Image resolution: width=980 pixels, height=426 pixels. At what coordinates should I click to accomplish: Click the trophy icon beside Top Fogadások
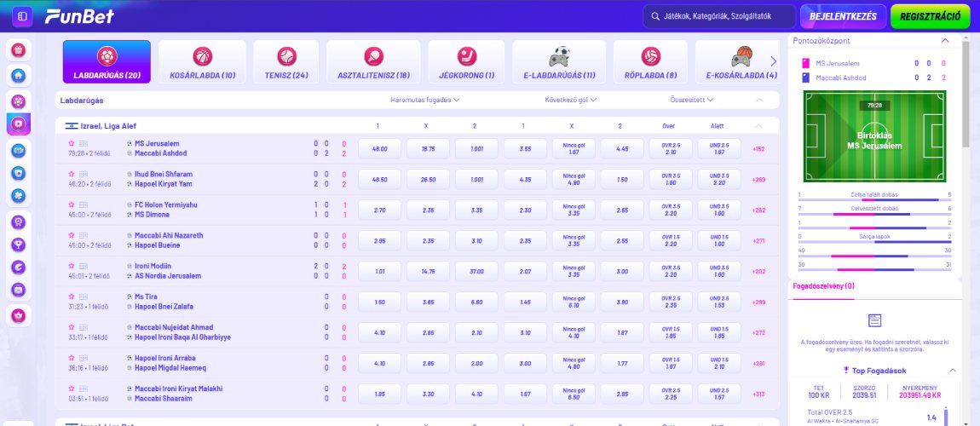tap(846, 371)
